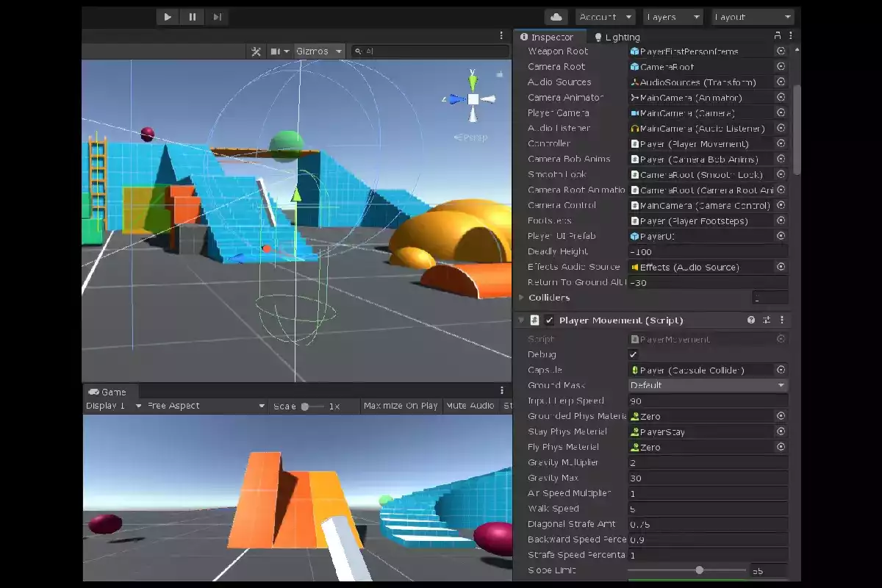Screen dimensions: 882x588
Task: Open scene view tools settings icon
Action: click(x=256, y=51)
